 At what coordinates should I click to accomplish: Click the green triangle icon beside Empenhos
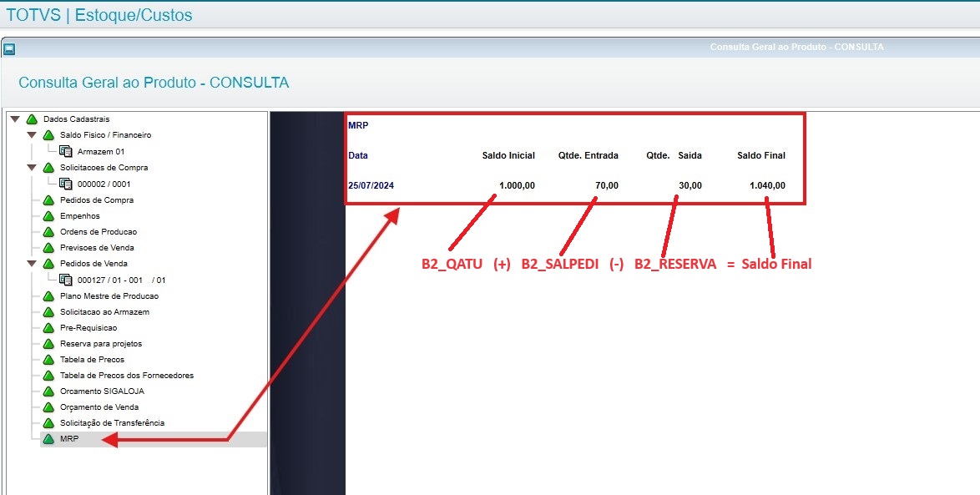pos(48,216)
